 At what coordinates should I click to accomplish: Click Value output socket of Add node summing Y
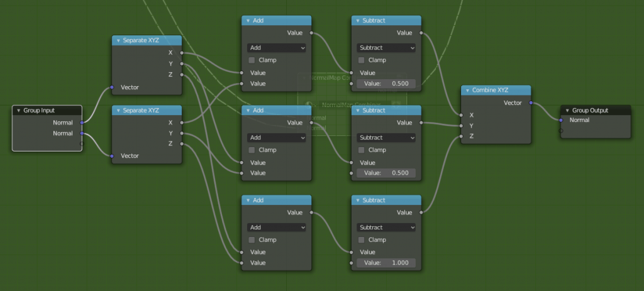pos(311,123)
